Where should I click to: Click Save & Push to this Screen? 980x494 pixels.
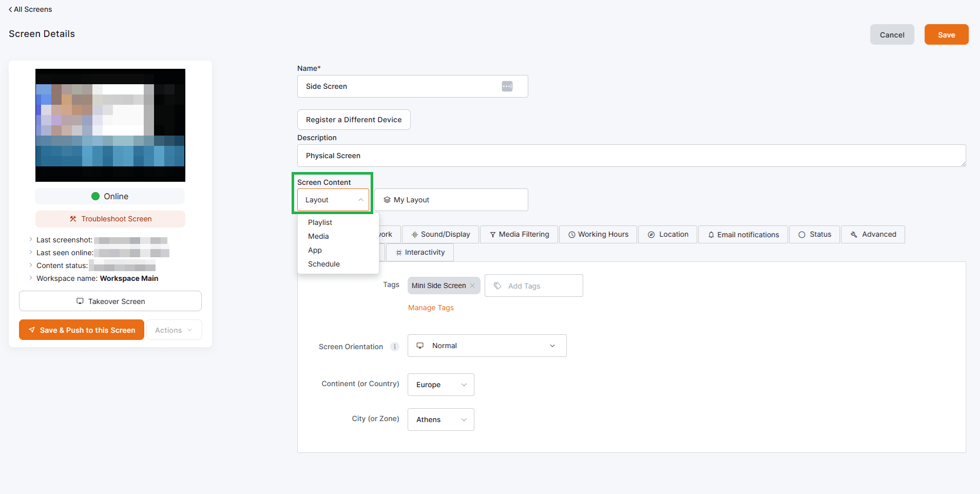[82, 330]
